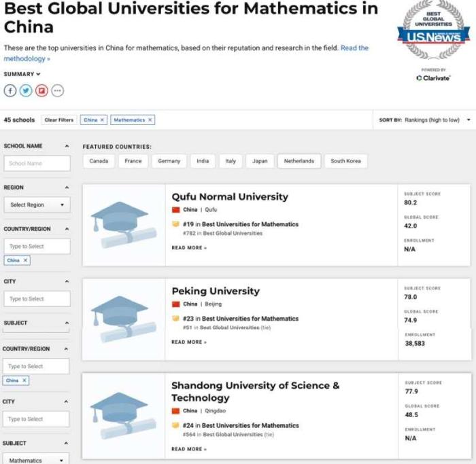Screen dimensions: 476x464
Task: Remove the Mathematics filter tag
Action: (x=150, y=120)
